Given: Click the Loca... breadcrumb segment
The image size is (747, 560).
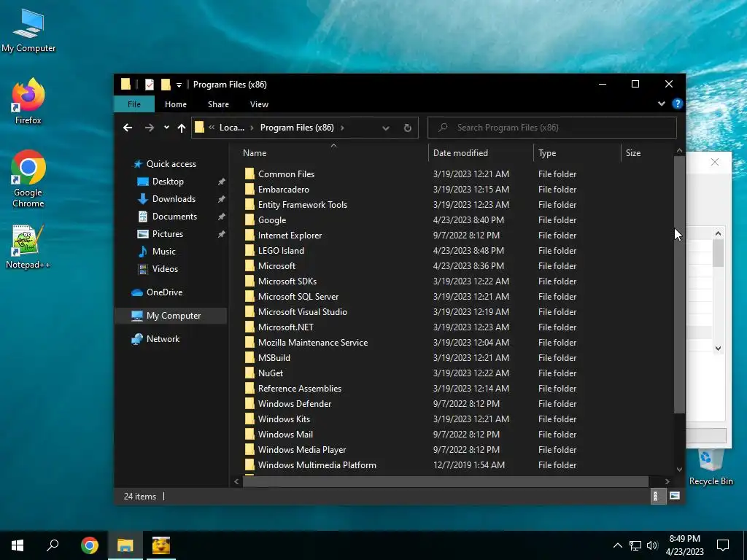Looking at the screenshot, I should [231, 128].
